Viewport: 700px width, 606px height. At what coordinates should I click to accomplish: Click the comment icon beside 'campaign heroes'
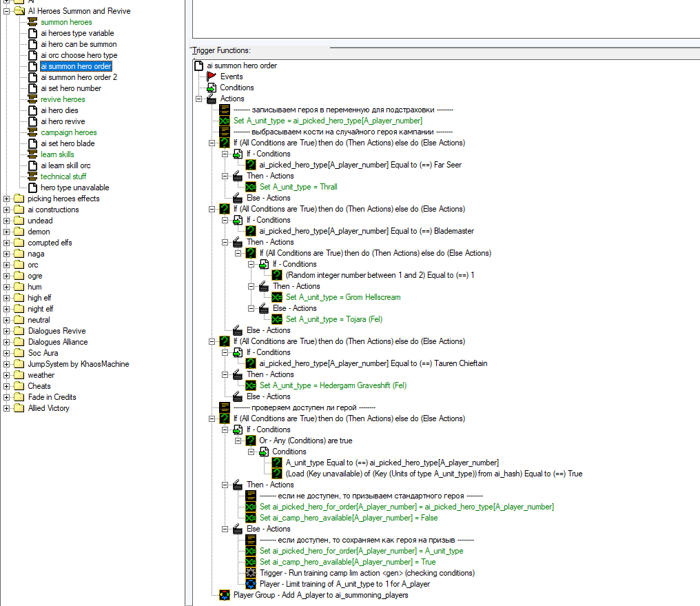pyautogui.click(x=32, y=132)
